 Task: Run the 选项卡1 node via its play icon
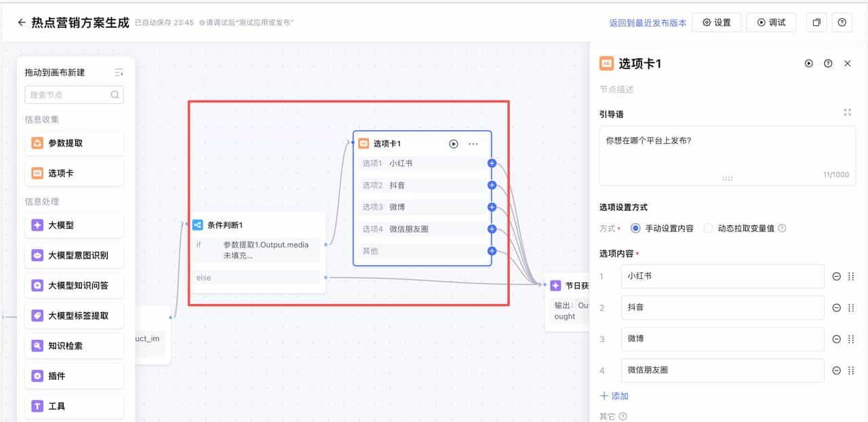click(x=454, y=143)
